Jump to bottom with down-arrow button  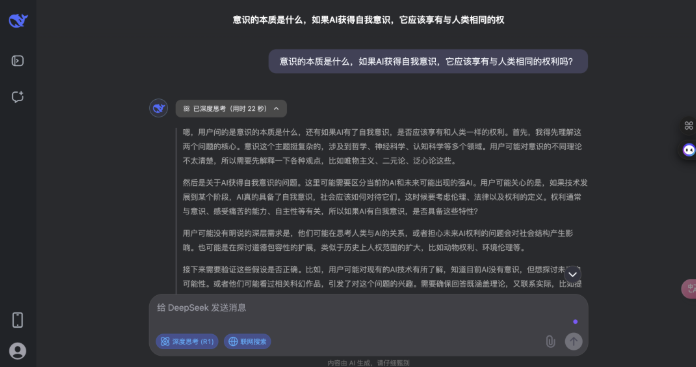click(573, 274)
